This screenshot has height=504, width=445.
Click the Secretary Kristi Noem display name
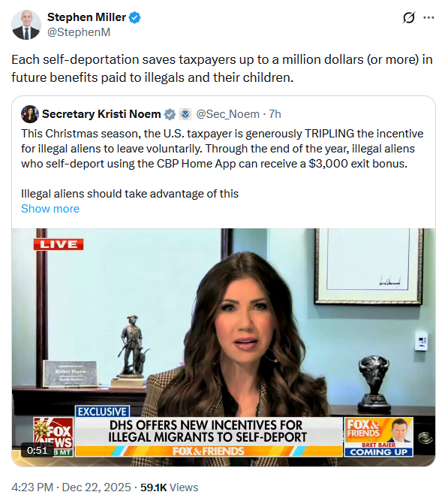point(101,114)
